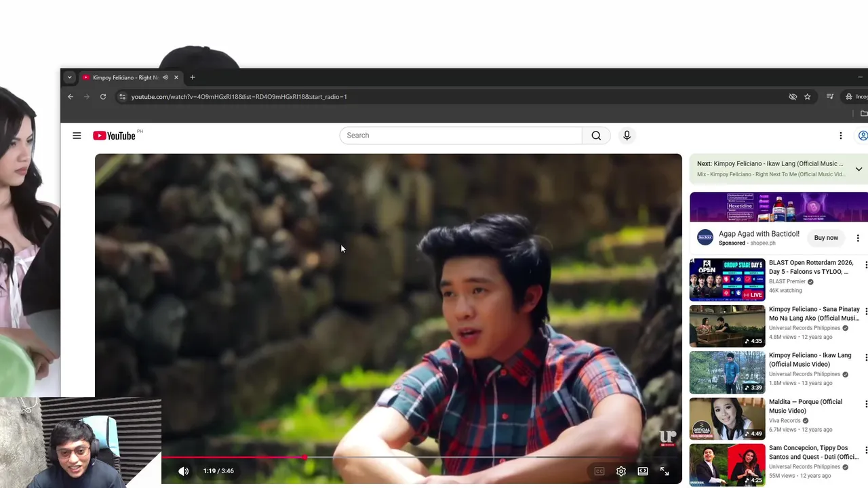Click the Bactidol advertiser logo
The image size is (868, 488).
coord(705,237)
